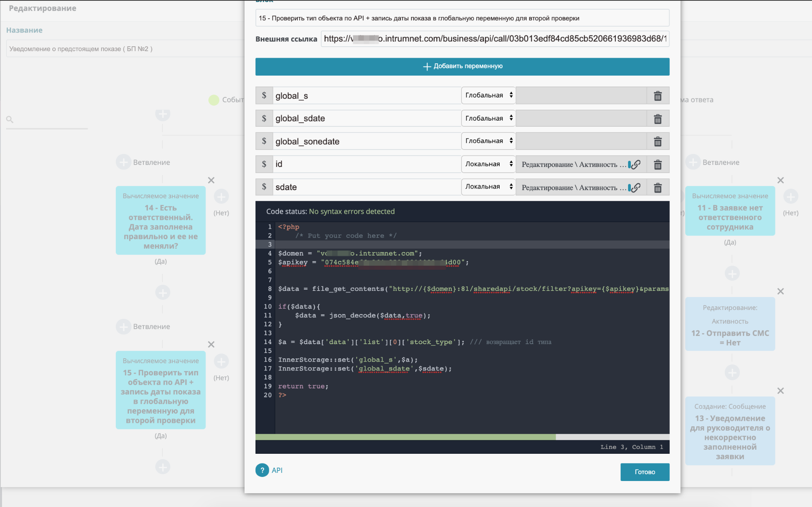812x507 pixels.
Task: Remove block 12 using its X icon
Action: point(781,291)
